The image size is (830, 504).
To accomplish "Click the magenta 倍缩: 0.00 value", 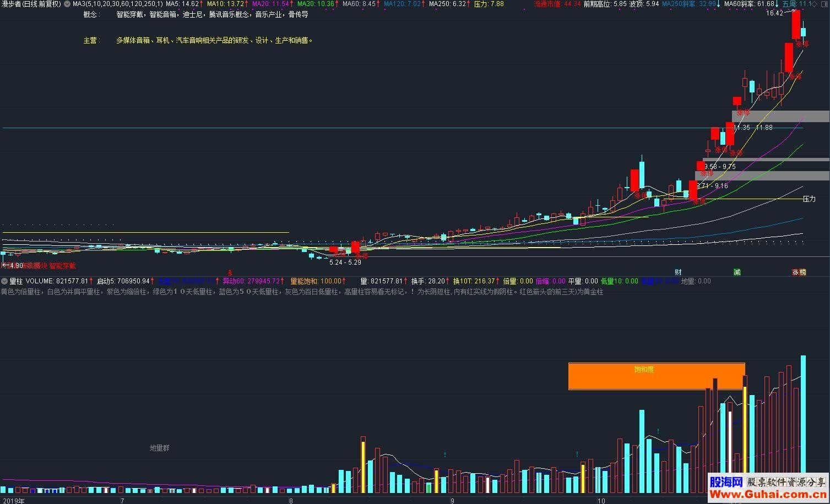I will click(x=550, y=281).
